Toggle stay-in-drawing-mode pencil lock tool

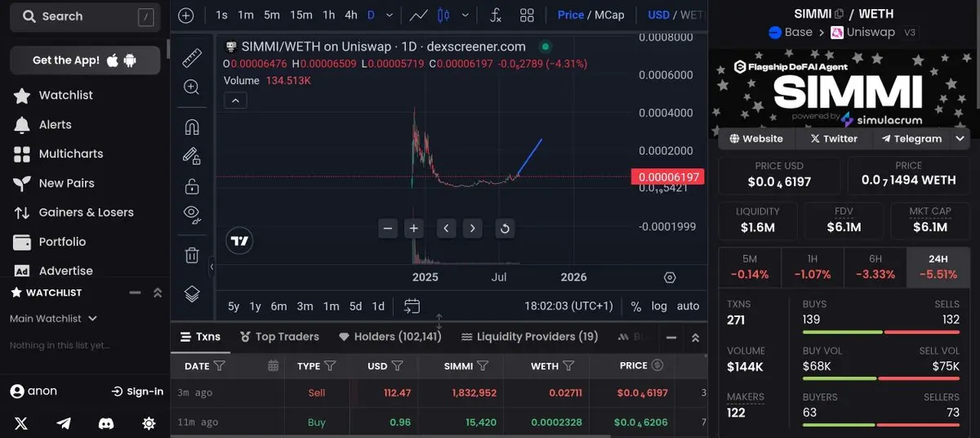click(x=192, y=155)
